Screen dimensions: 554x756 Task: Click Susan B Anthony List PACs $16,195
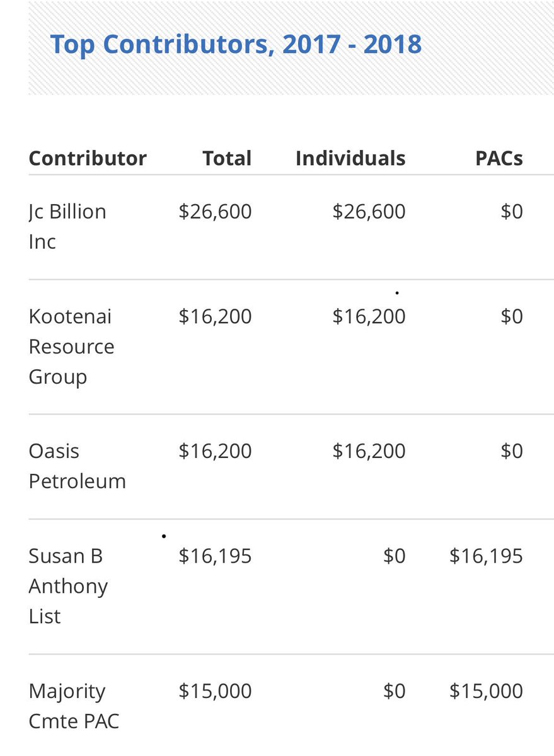pyautogui.click(x=486, y=556)
